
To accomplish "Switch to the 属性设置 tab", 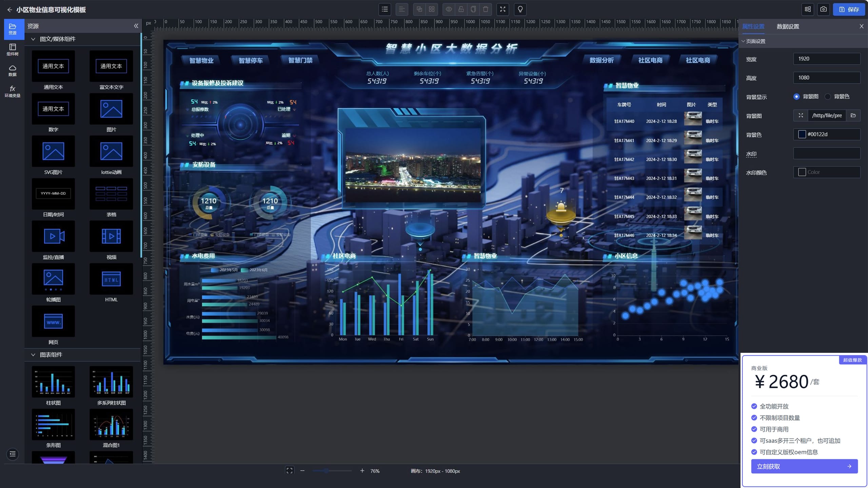I will [753, 26].
